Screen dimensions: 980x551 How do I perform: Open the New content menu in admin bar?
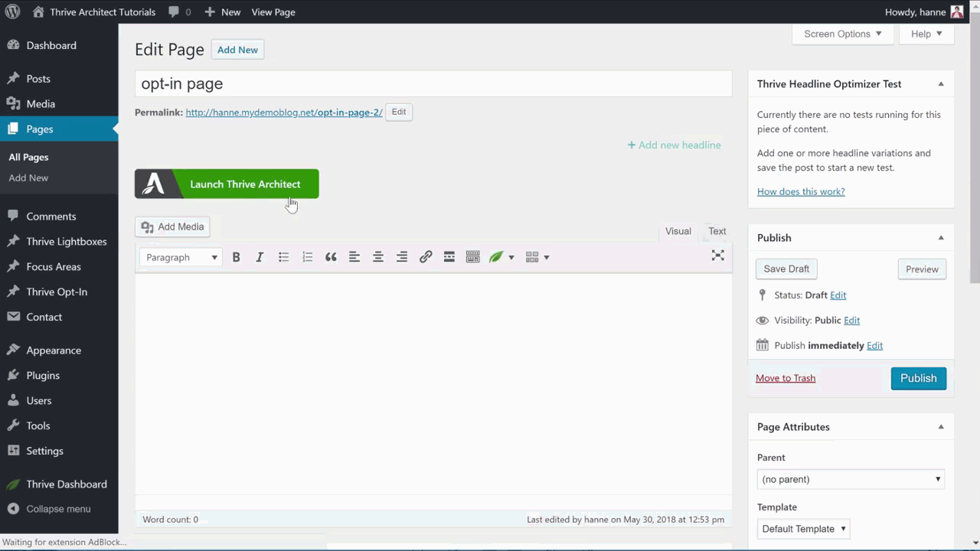(x=222, y=11)
